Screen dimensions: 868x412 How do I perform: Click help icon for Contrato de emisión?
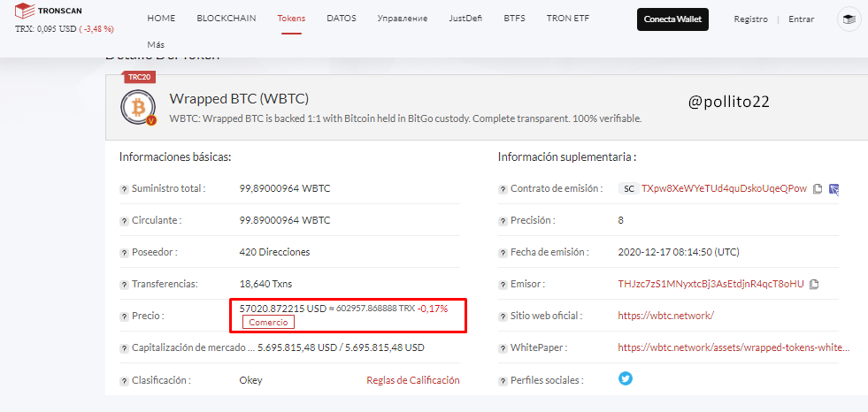tap(503, 189)
